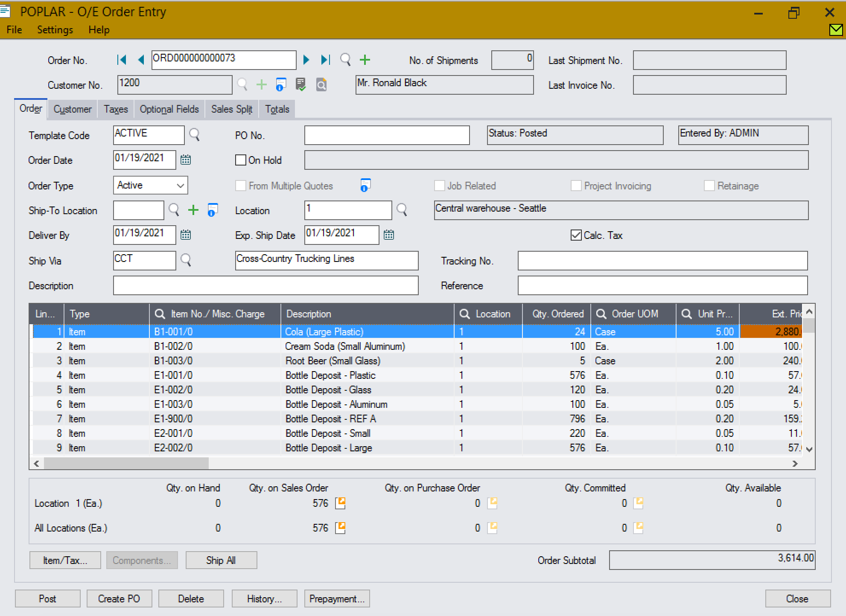The image size is (846, 616).
Task: Toggle the From Multiple Quotes checkbox
Action: tap(241, 186)
